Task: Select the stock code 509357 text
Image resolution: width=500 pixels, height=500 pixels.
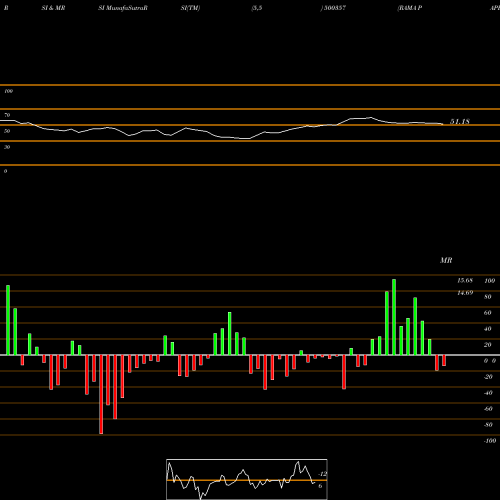Action: pyautogui.click(x=335, y=8)
